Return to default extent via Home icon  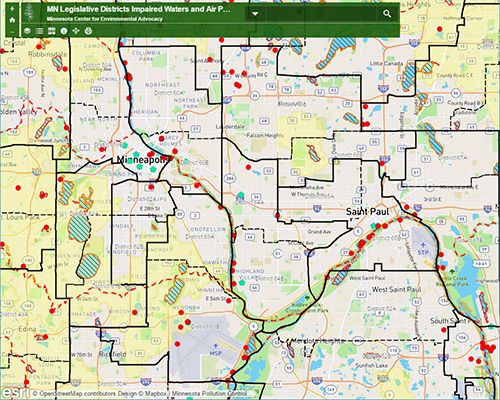coord(12,20)
